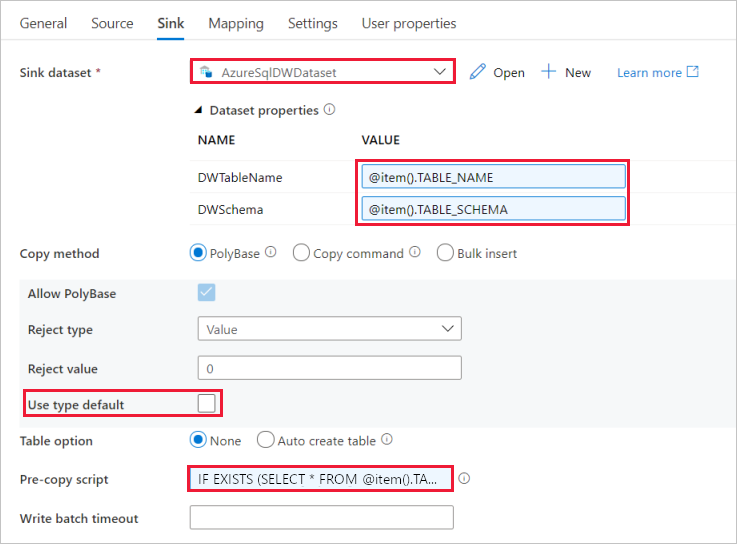The image size is (737, 544).
Task: Open the sink dataset for editing
Action: tap(497, 72)
